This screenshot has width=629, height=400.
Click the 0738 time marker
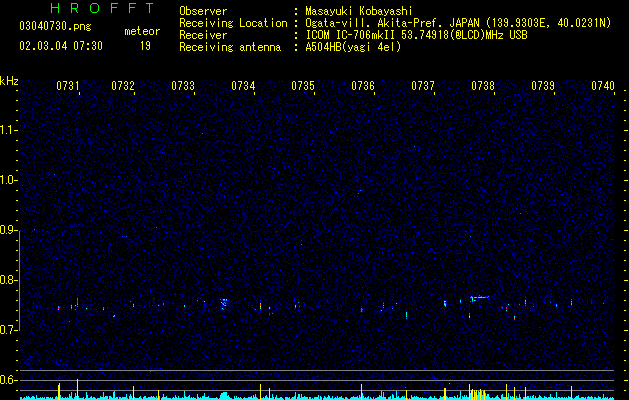(x=483, y=86)
